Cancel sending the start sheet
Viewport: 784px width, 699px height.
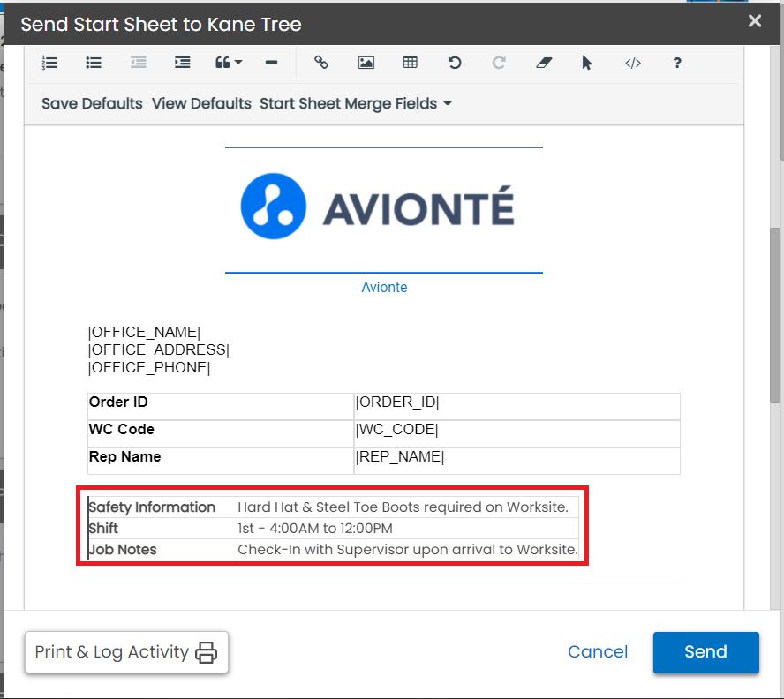598,651
